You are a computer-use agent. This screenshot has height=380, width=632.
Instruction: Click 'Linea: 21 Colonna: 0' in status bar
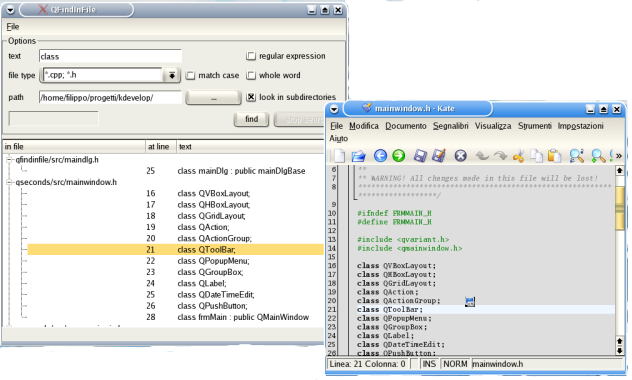(x=368, y=364)
